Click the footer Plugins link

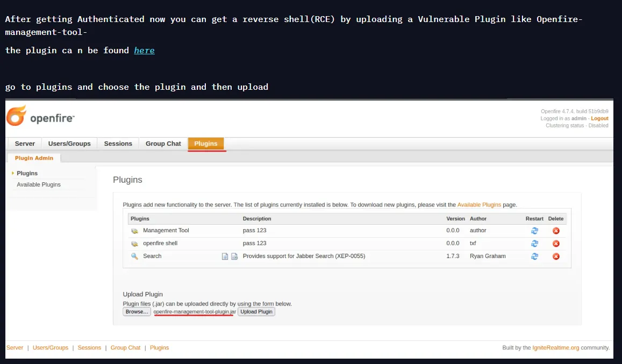pyautogui.click(x=159, y=348)
